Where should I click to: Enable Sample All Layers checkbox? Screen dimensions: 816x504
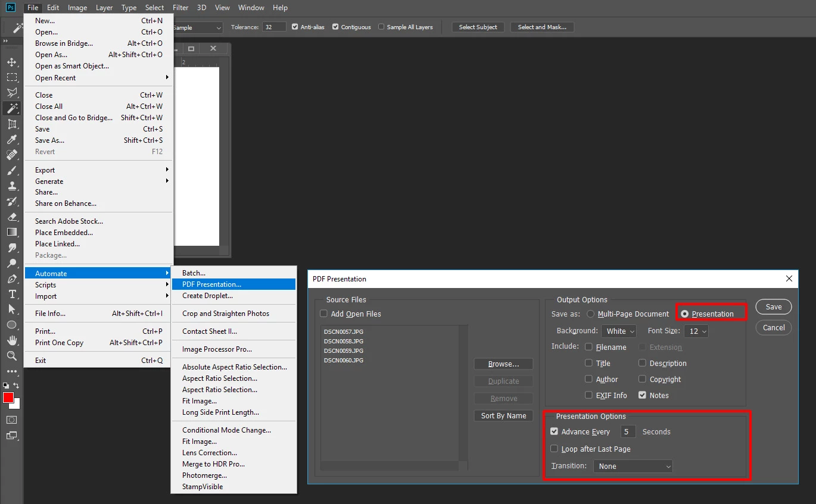point(381,27)
